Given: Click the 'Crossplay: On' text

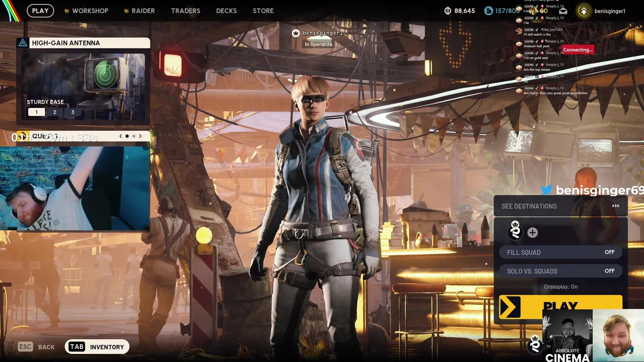Looking at the screenshot, I should (560, 287).
